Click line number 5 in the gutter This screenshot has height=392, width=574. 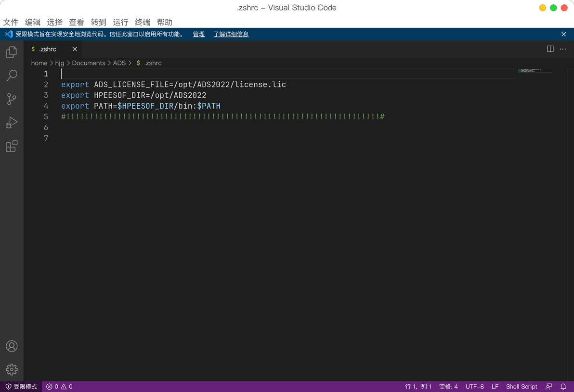(46, 117)
